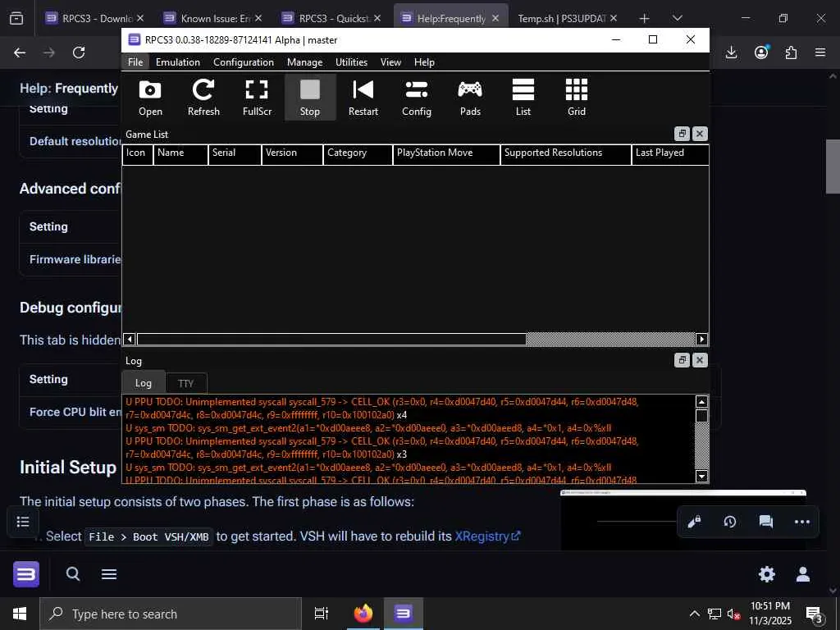Go back in the browser
This screenshot has width=840, height=630.
(x=20, y=52)
